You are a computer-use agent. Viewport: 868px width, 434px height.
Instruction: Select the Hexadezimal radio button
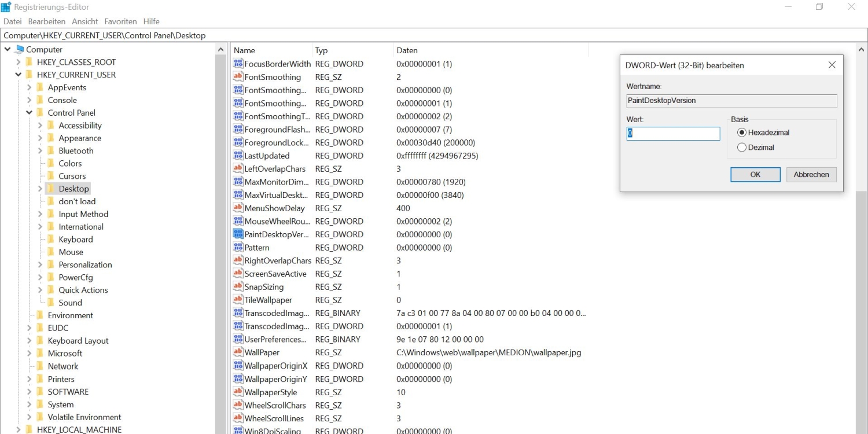(742, 132)
